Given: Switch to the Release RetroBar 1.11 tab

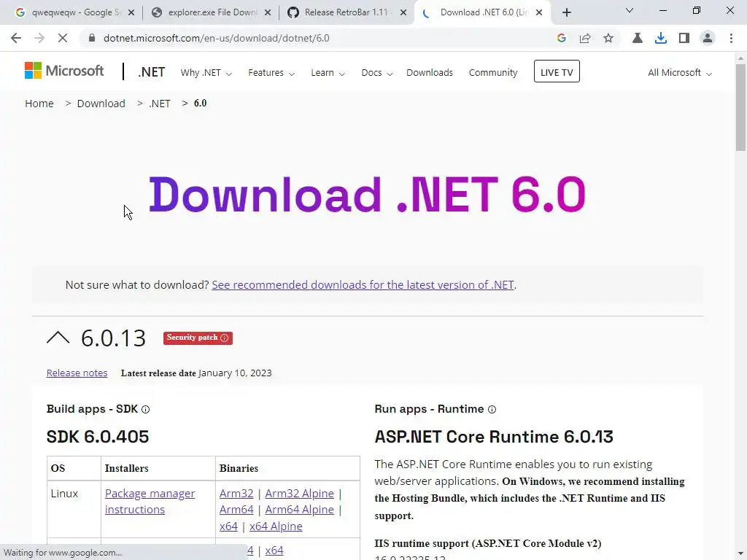Looking at the screenshot, I should pyautogui.click(x=347, y=13).
